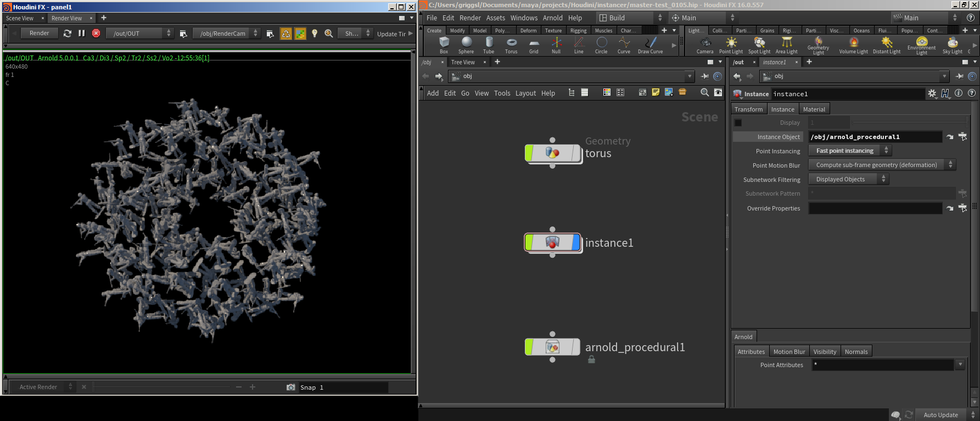Image resolution: width=980 pixels, height=421 pixels.
Task: Click the Sky Light shelf tool
Action: click(953, 45)
